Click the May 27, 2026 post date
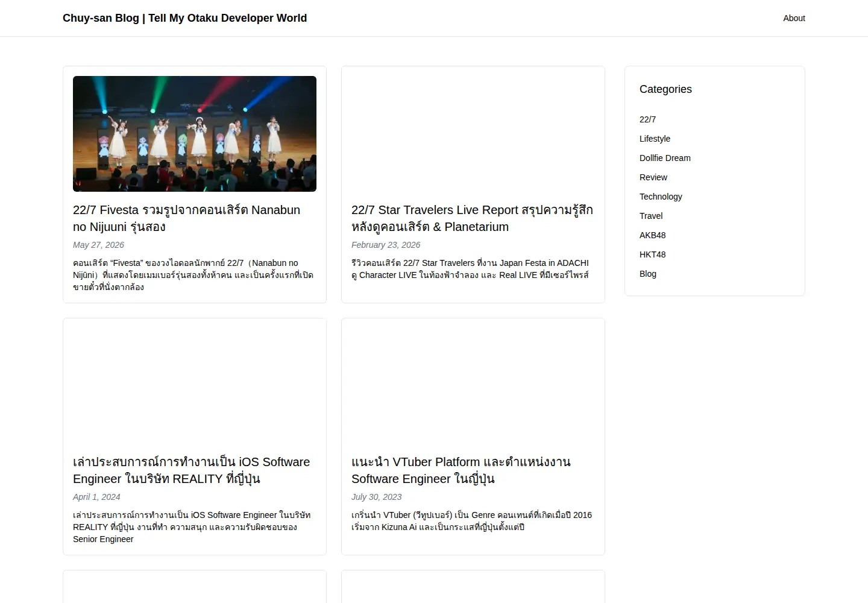This screenshot has width=868, height=603. [98, 245]
